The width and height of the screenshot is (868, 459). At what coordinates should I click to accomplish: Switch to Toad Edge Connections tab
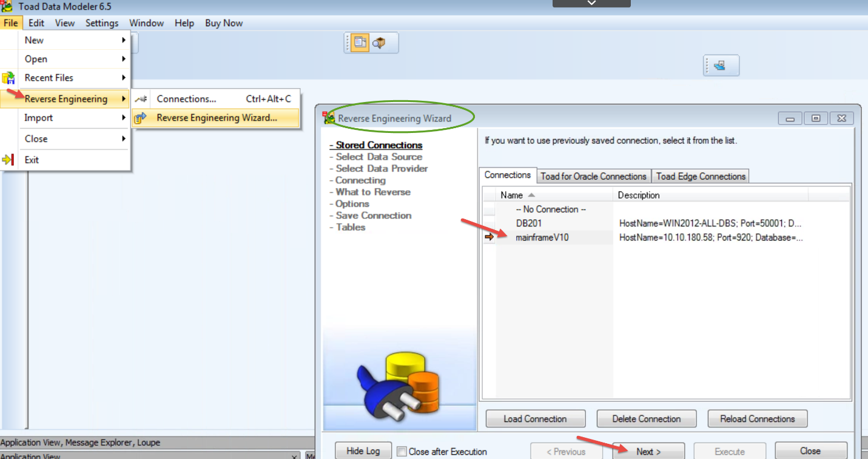point(701,176)
